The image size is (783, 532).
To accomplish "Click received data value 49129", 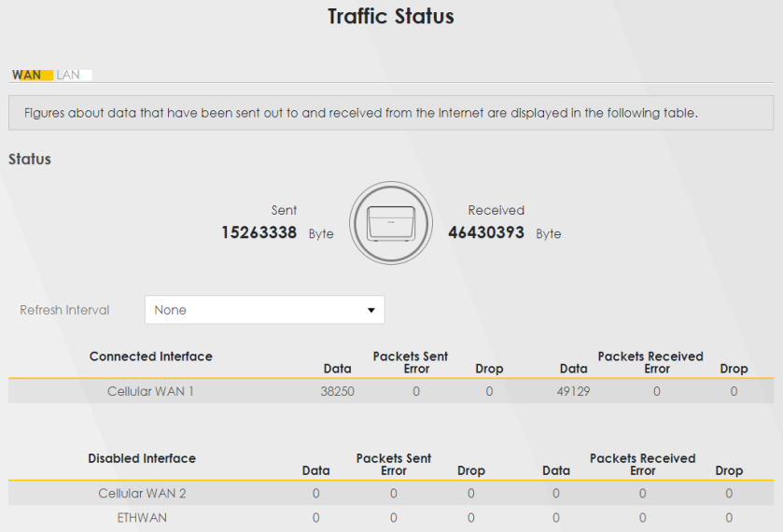I will [572, 391].
